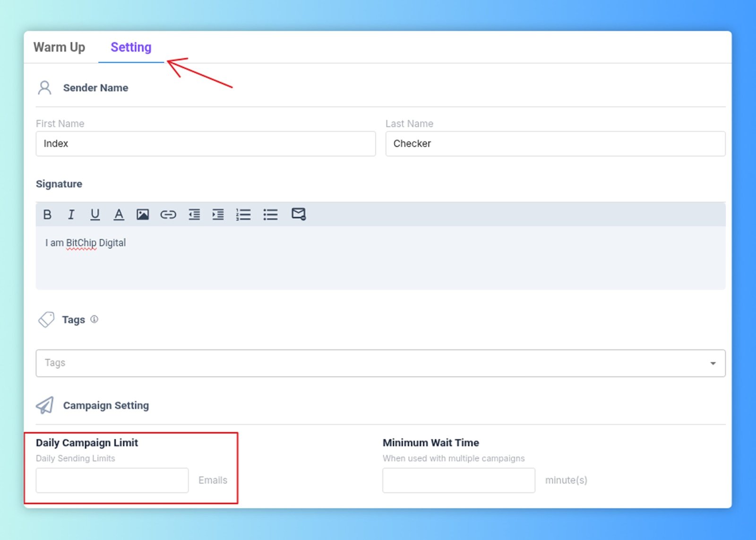Focus the Minimum Wait Time minutes field

coord(458,480)
